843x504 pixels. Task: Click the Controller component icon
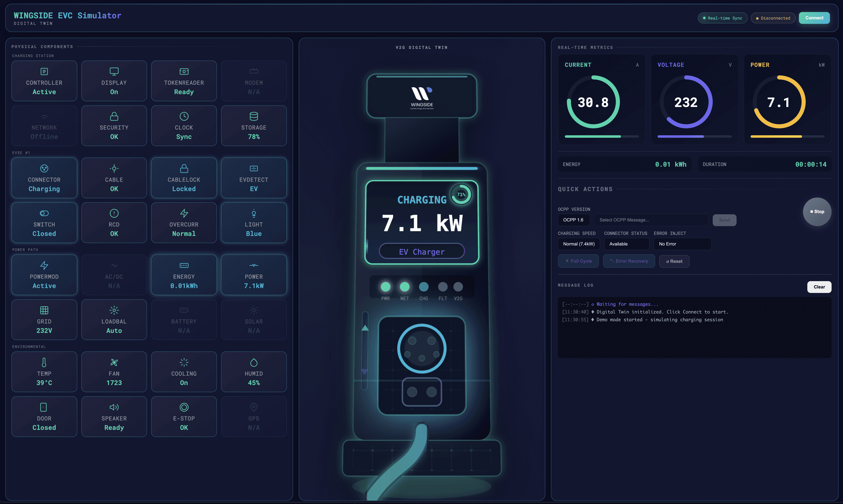coord(44,72)
